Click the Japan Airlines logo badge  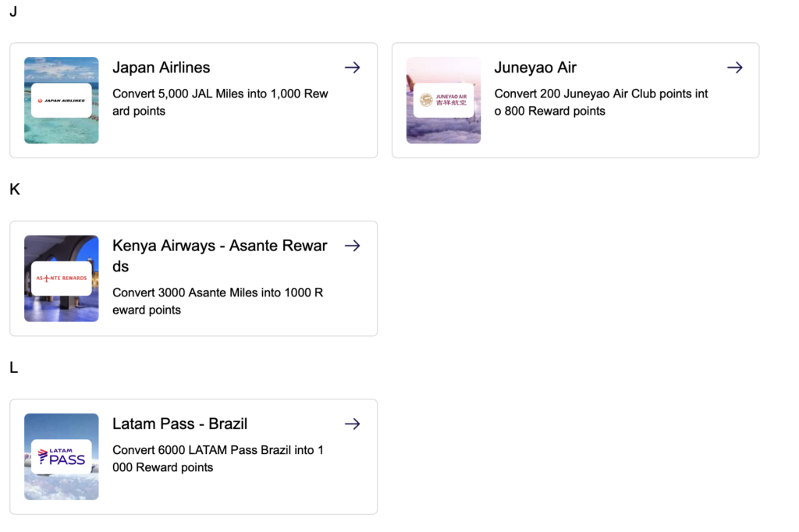point(62,101)
